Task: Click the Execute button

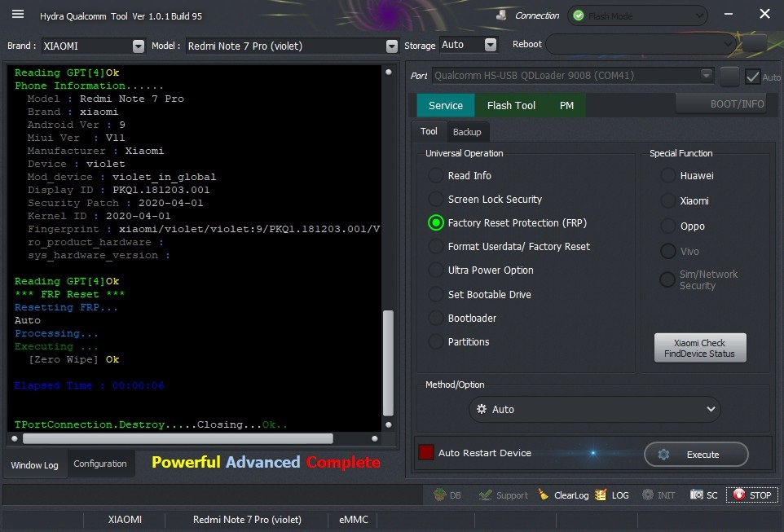Action: [696, 455]
